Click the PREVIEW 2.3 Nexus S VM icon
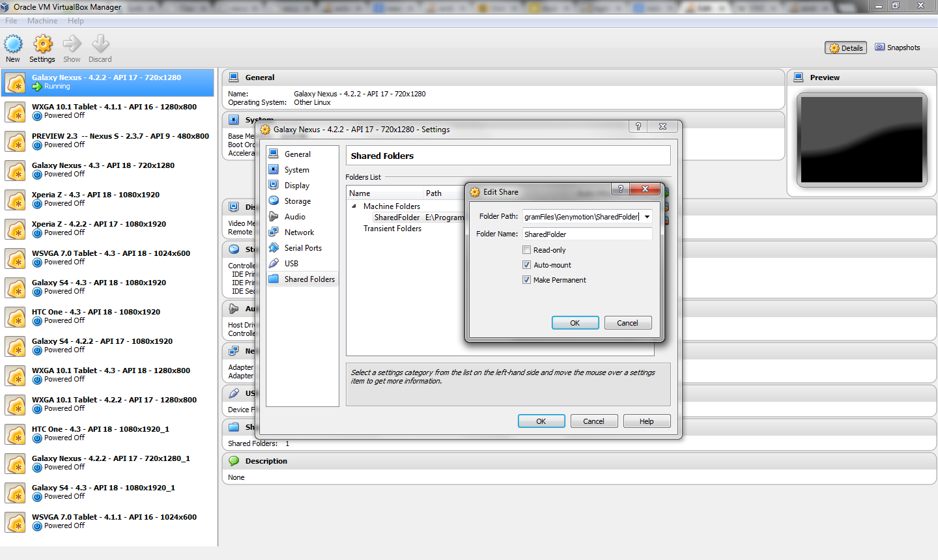The image size is (938, 560). 16,141
